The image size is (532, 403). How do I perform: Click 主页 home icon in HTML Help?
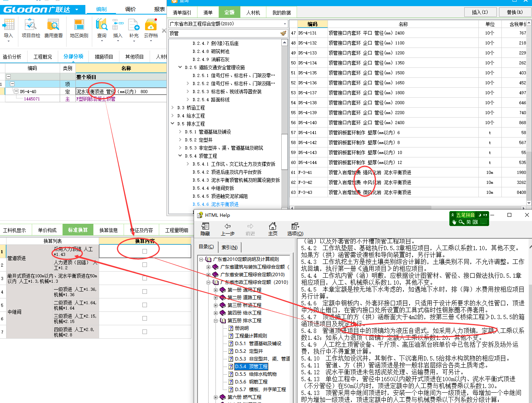coord(273,226)
